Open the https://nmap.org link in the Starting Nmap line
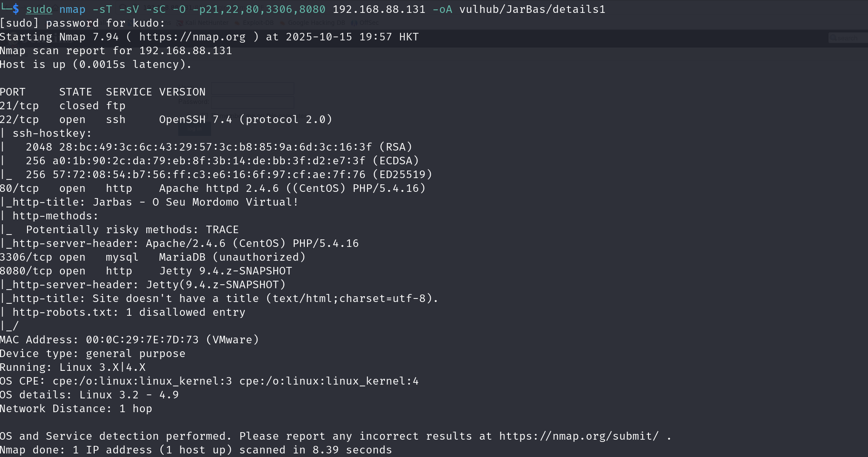This screenshot has height=457, width=868. 192,37
